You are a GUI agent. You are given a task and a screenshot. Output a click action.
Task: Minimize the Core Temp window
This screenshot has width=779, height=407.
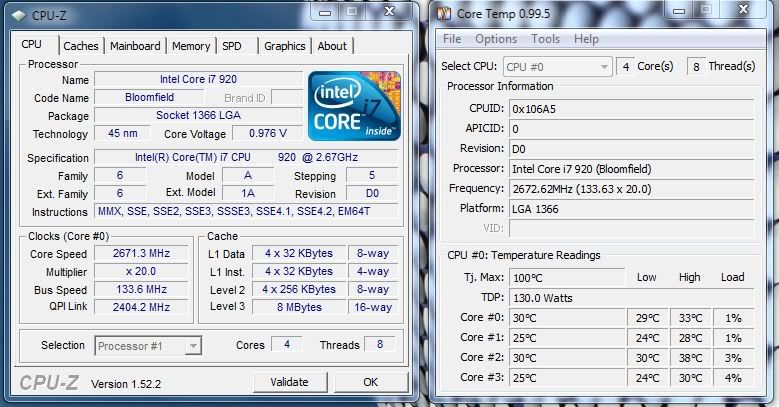pos(679,10)
